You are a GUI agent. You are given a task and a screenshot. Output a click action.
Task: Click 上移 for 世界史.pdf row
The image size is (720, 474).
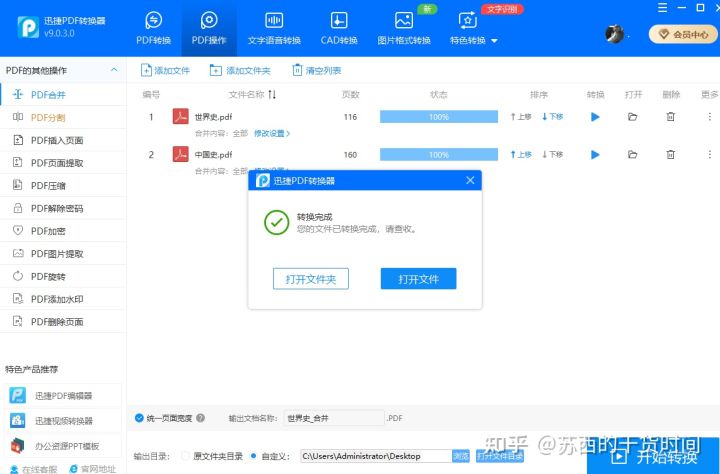click(x=521, y=117)
